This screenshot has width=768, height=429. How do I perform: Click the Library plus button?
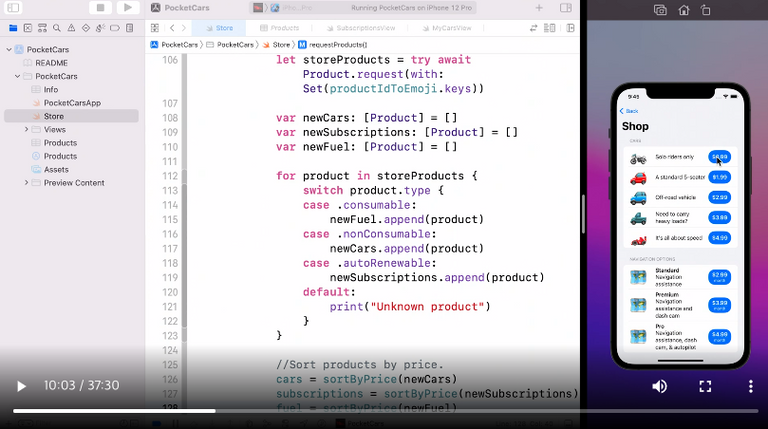coord(539,8)
